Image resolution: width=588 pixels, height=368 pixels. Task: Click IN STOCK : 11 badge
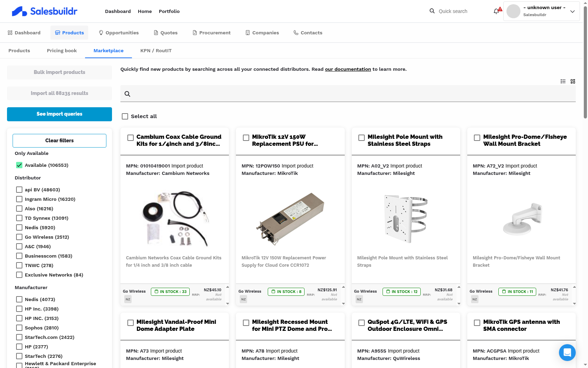(x=517, y=292)
